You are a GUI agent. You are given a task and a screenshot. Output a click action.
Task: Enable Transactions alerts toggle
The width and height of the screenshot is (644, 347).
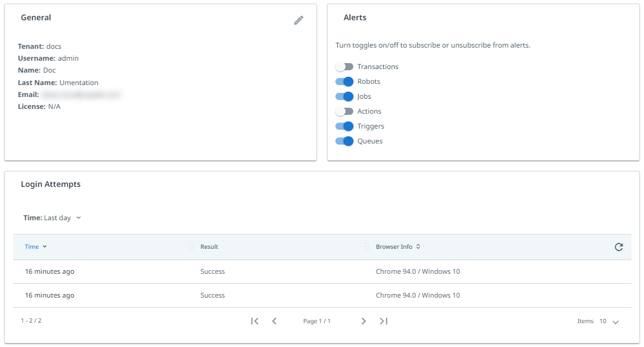(x=344, y=67)
